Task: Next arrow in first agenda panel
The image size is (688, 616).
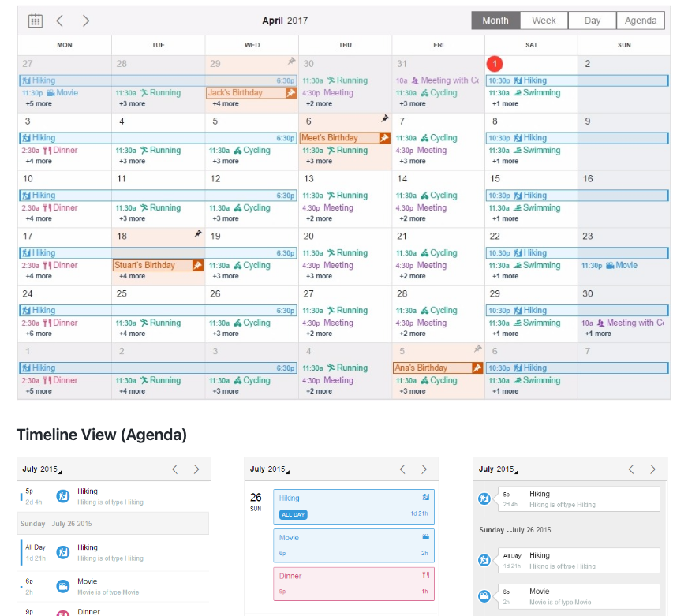Action: 196,469
